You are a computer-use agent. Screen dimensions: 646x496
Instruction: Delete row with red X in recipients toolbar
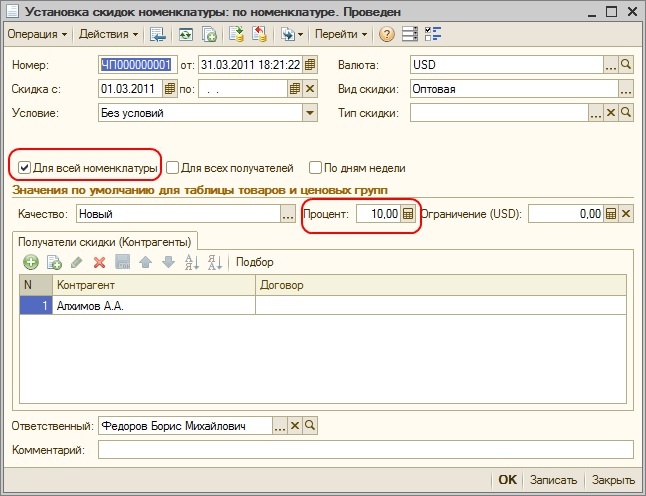(x=99, y=262)
